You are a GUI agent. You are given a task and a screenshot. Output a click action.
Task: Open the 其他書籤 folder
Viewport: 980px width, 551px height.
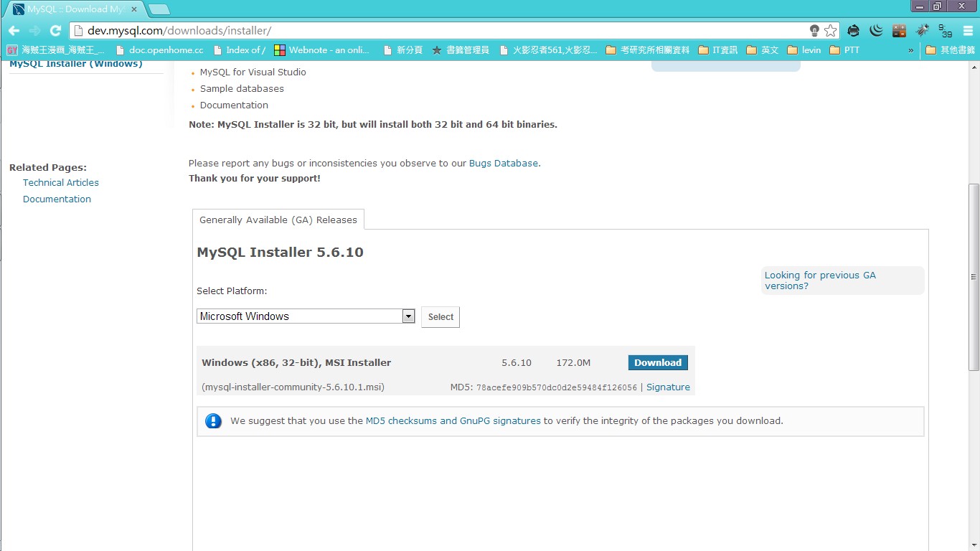[951, 50]
